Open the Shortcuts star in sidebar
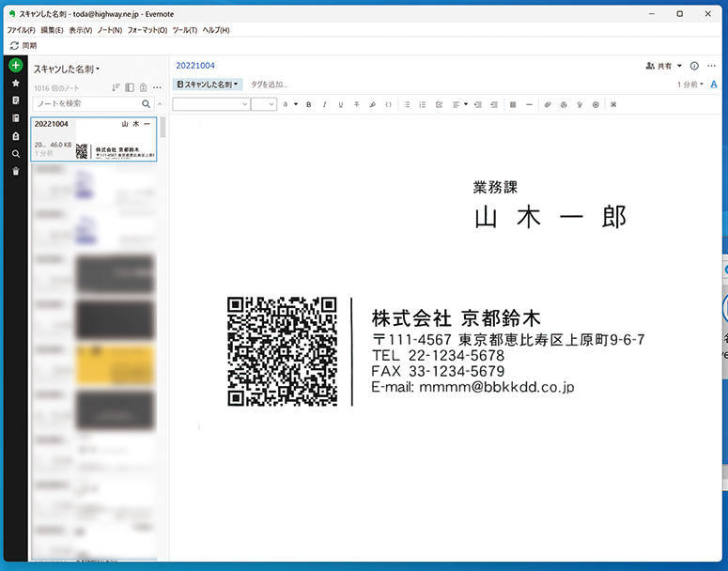Screen dimensions: 728x571 pos(15,83)
